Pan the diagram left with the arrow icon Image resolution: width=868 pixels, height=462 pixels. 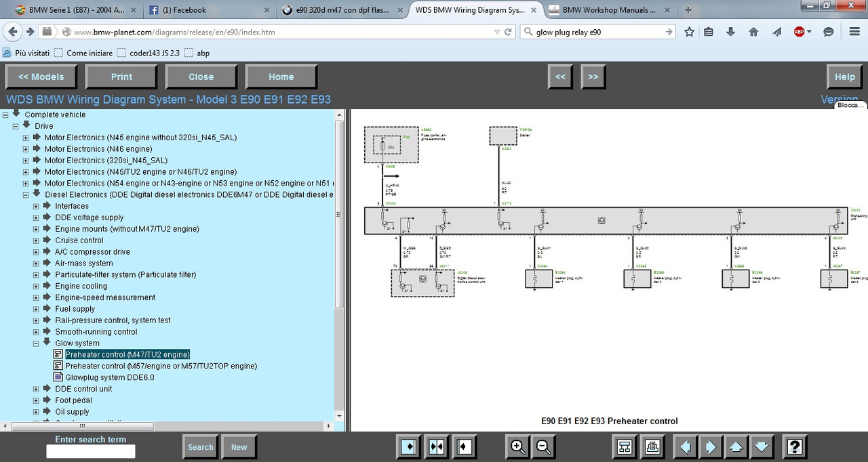coord(685,447)
